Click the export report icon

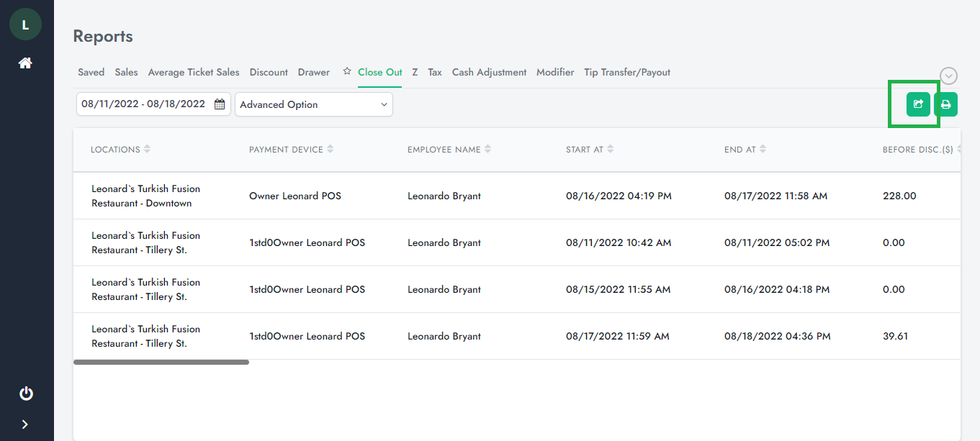pyautogui.click(x=918, y=104)
